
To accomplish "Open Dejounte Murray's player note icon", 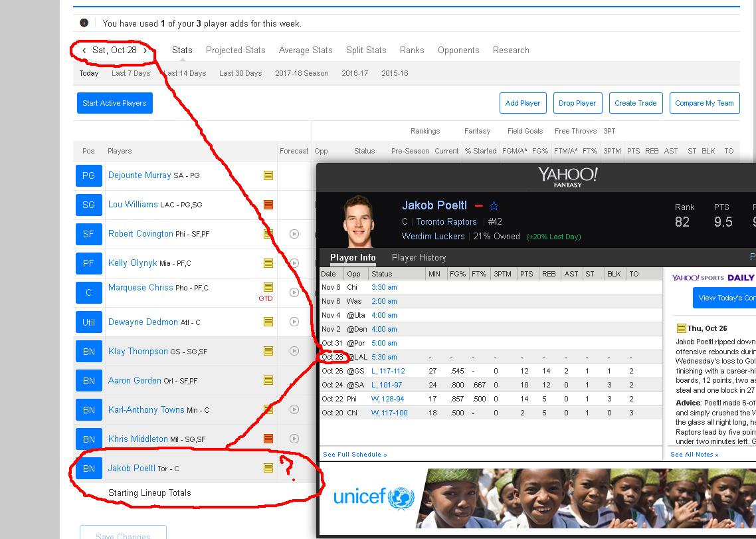I will 268,175.
